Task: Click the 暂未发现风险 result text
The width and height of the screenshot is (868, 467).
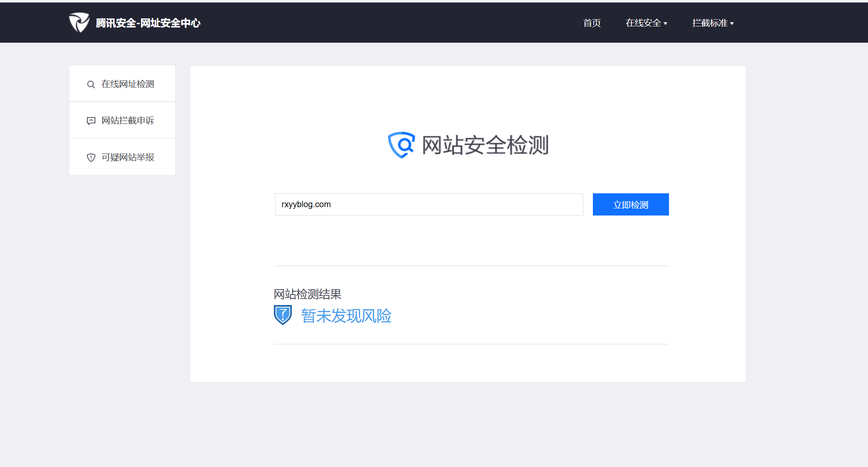Action: (x=346, y=316)
